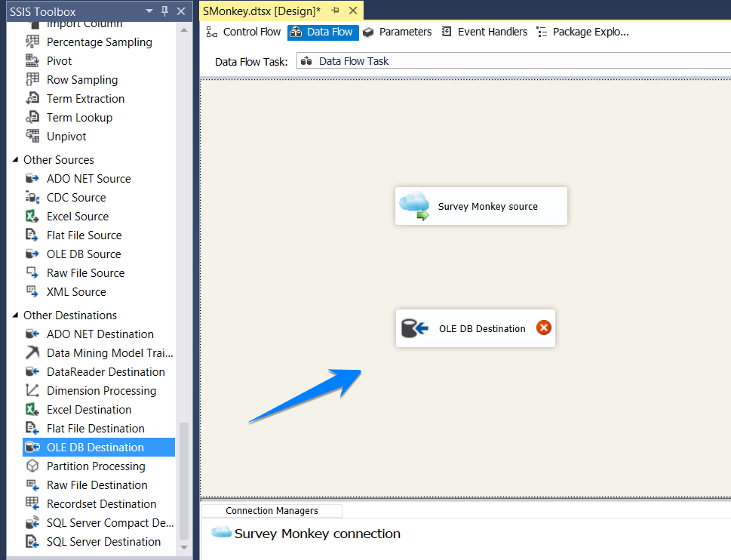The width and height of the screenshot is (731, 560).
Task: Close the SSIS Toolbox panel
Action: pos(181,11)
